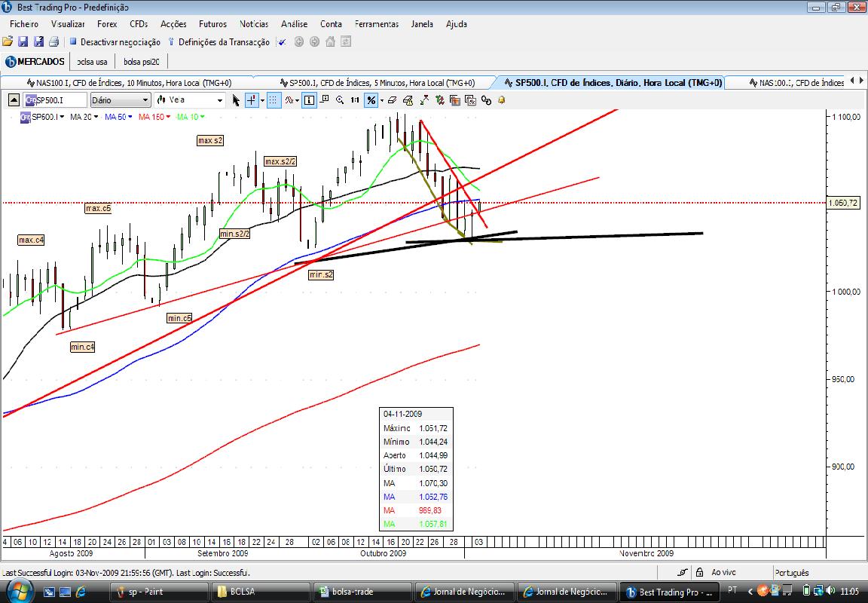868x603 pixels.
Task: Open MA 20 legend dropdown
Action: pos(96,117)
